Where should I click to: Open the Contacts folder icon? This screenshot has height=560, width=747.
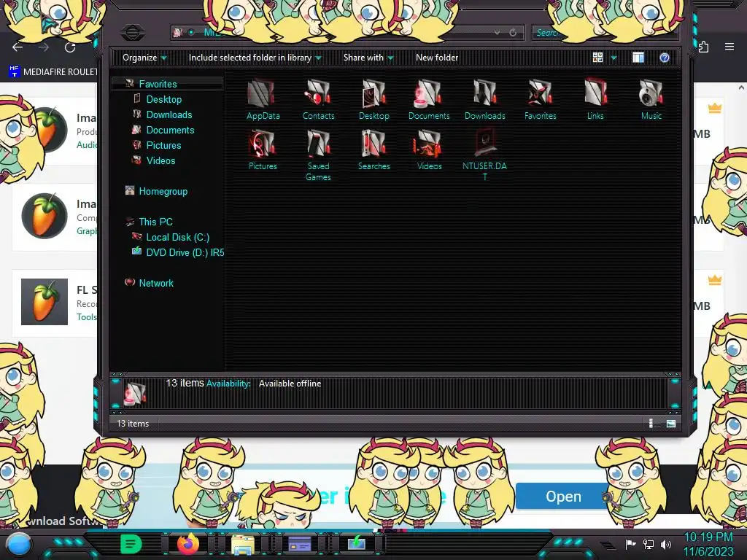[318, 99]
